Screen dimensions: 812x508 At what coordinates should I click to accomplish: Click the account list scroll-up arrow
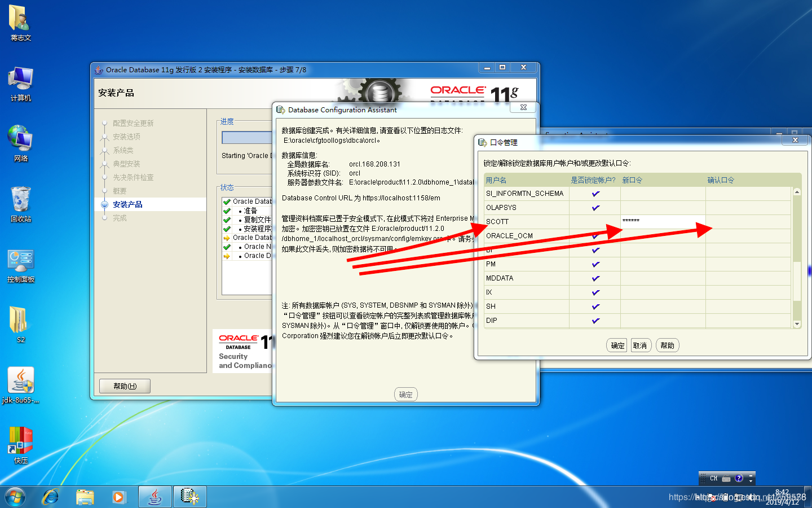click(797, 192)
